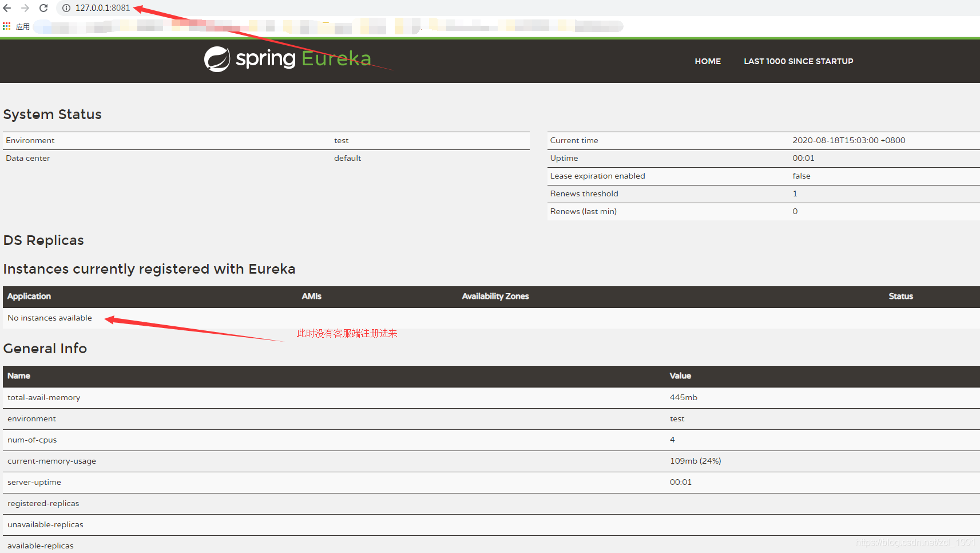980x553 pixels.
Task: Click the 'No instances available' row
Action: point(491,318)
